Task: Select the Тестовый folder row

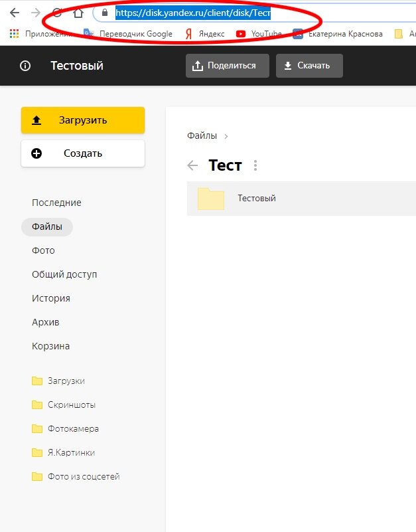Action: click(301, 199)
